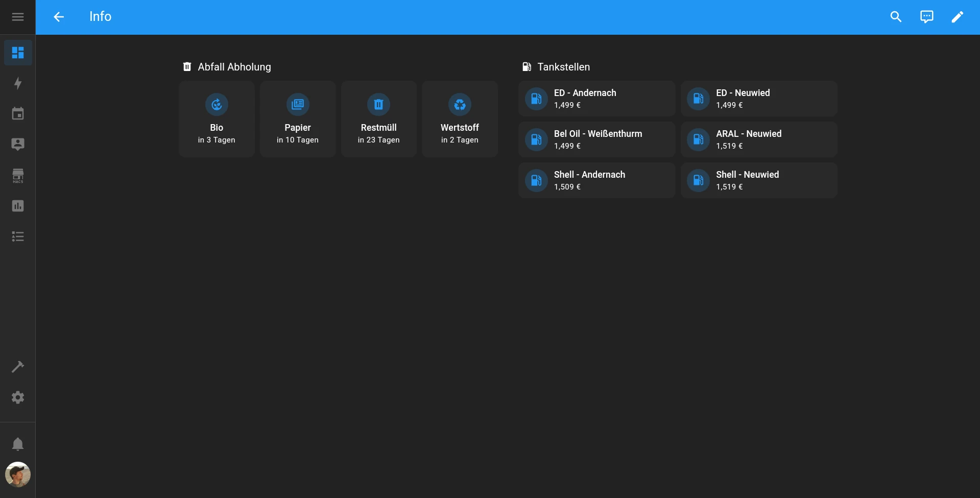Viewport: 980px width, 498px height.
Task: Click the Shell - Andernach fuel pump icon
Action: click(536, 180)
